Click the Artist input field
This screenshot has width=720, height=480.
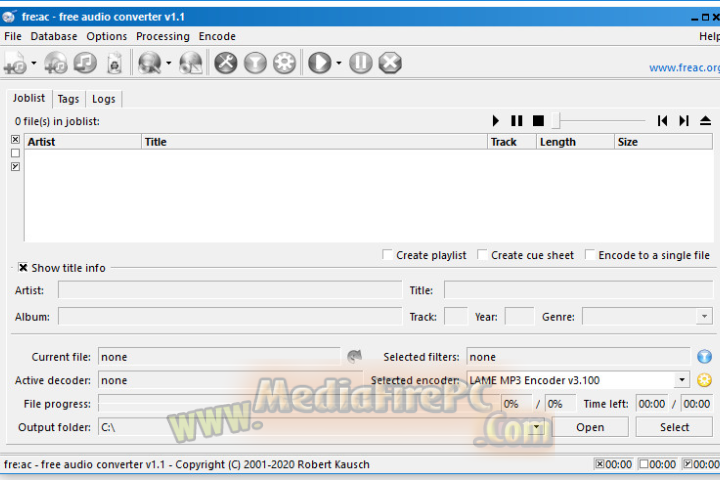pos(230,290)
